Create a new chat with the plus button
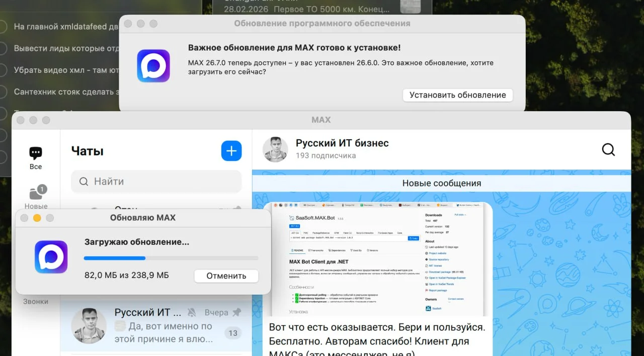Image resolution: width=644 pixels, height=356 pixels. click(231, 151)
